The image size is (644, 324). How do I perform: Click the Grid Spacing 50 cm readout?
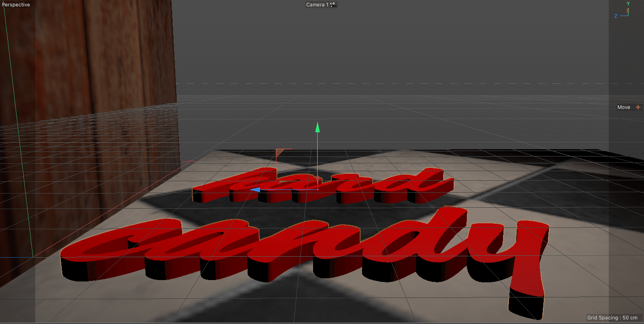(x=612, y=318)
